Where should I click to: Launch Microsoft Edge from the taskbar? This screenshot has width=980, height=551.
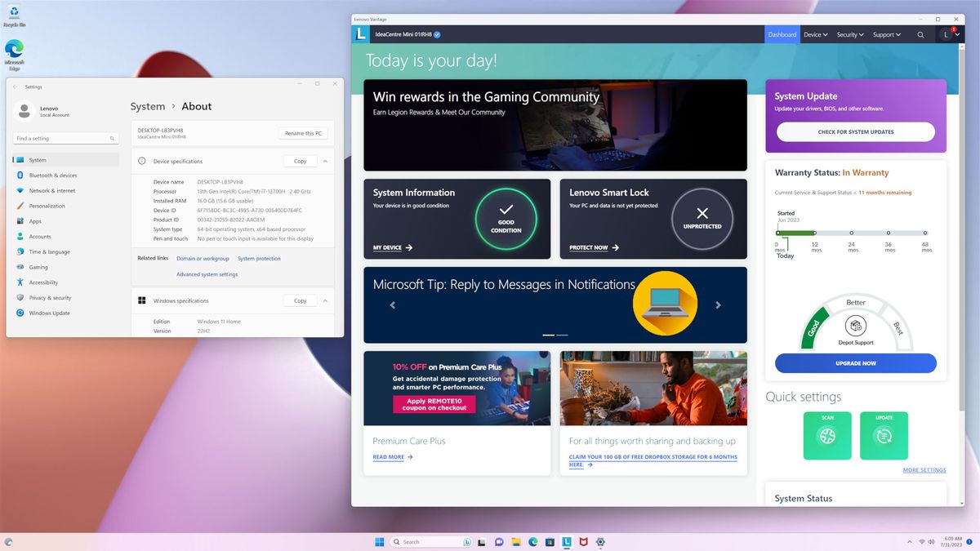(532, 541)
